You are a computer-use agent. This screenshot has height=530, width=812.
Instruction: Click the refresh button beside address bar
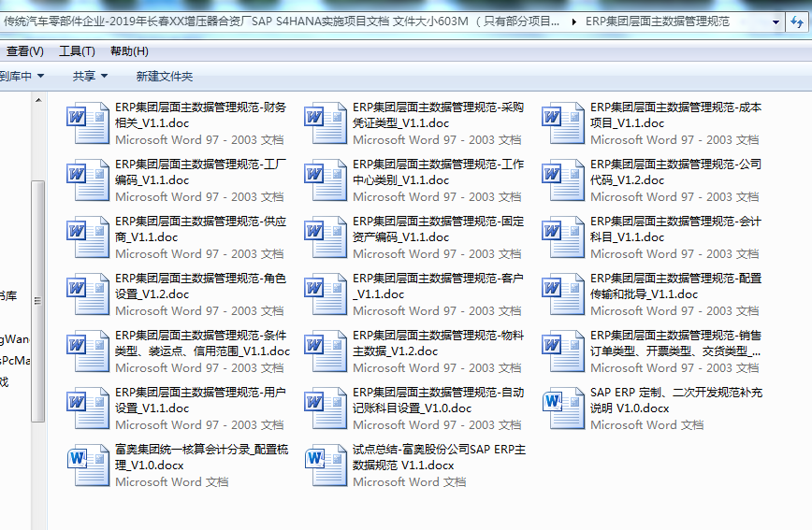tap(800, 21)
